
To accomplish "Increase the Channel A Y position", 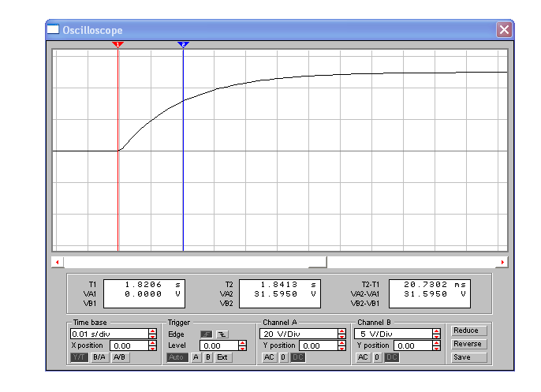I will 342,343.
